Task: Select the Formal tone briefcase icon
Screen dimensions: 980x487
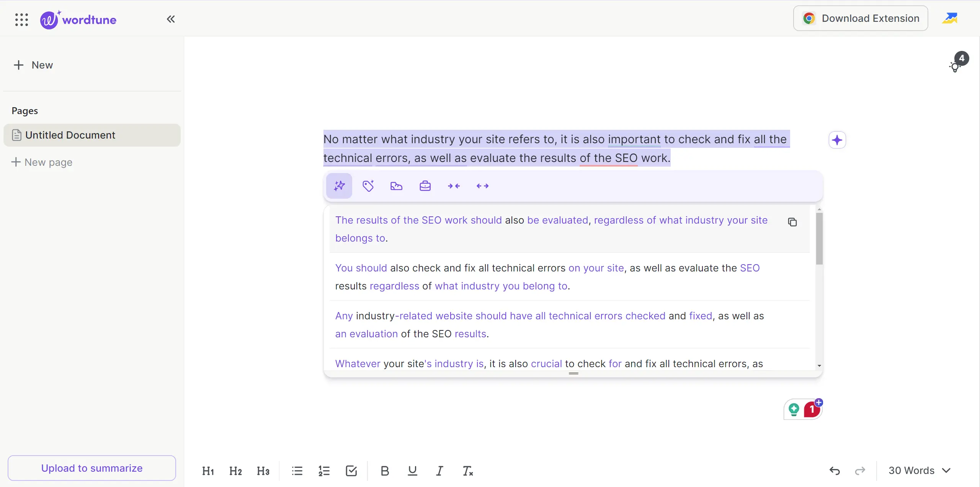Action: [x=425, y=186]
